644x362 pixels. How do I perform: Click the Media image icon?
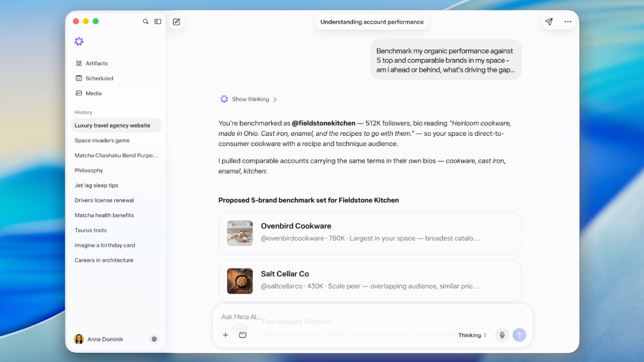tap(79, 93)
